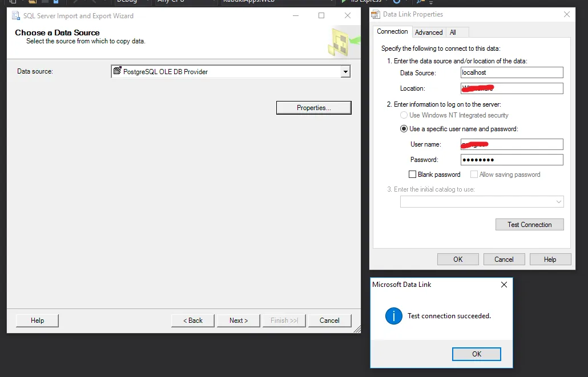Open the Data source dropdown arrow

coord(345,71)
